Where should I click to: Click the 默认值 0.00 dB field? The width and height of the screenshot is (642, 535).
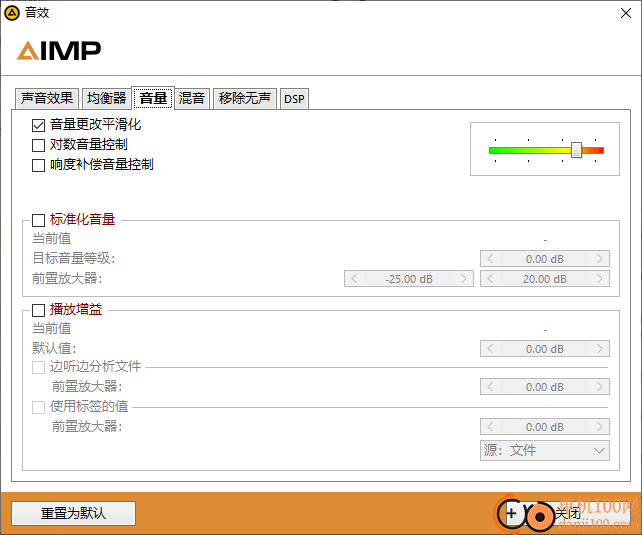click(545, 349)
